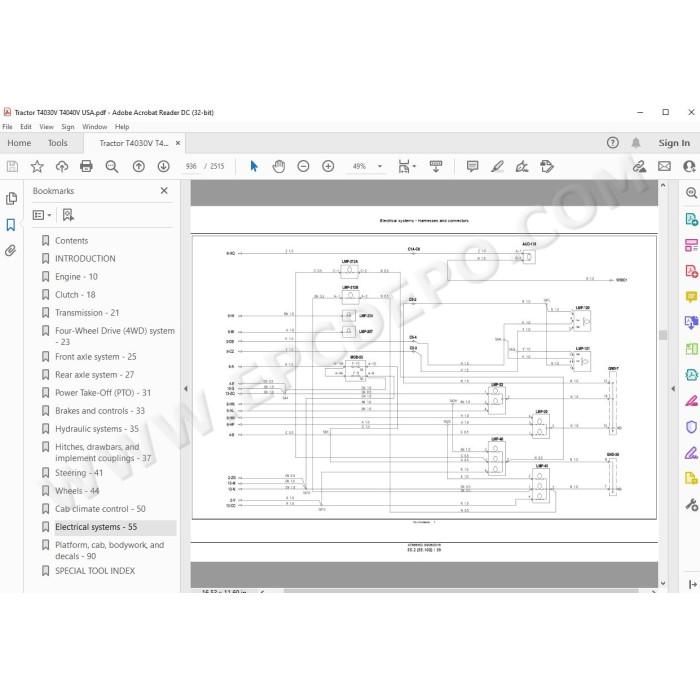
Task: Go to previous page arrow icon
Action: point(139,167)
